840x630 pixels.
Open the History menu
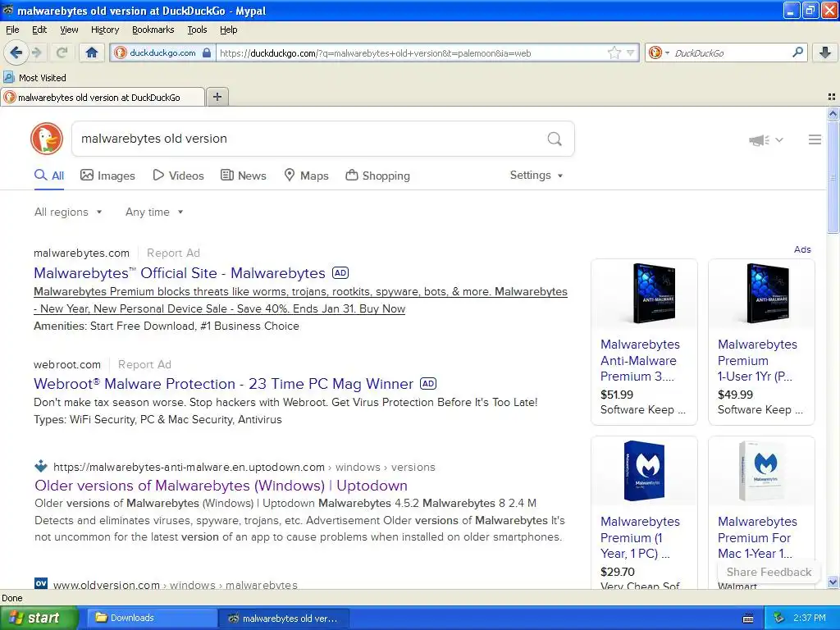[105, 30]
